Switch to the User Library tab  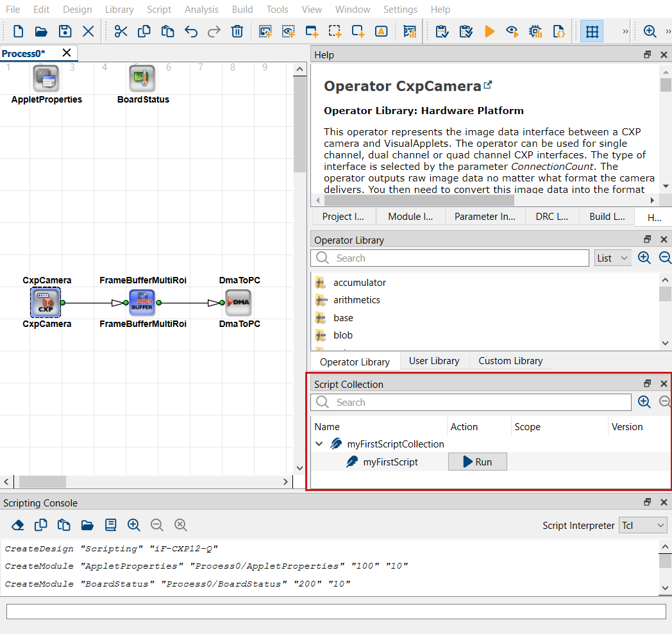click(x=434, y=361)
